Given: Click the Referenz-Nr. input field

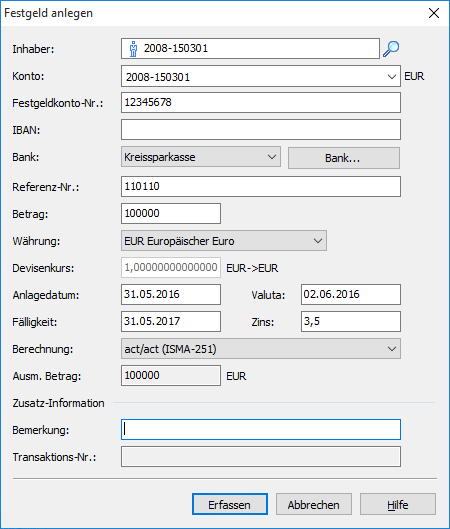Looking at the screenshot, I should 261,187.
